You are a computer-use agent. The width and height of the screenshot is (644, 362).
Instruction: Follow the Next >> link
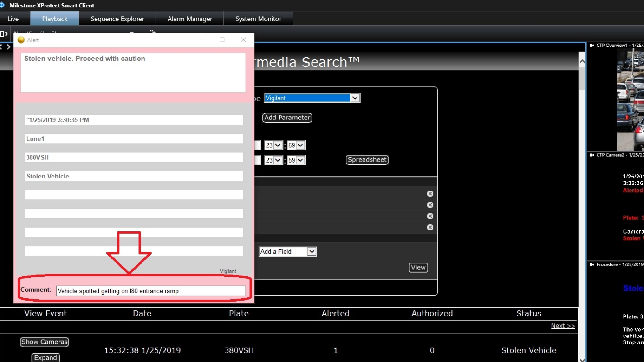pyautogui.click(x=563, y=326)
